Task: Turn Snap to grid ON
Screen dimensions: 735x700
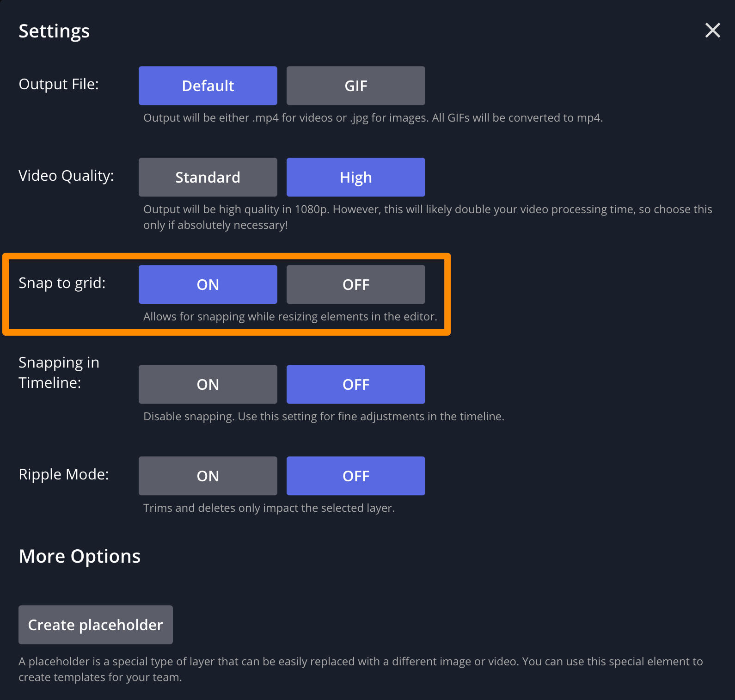Action: [208, 284]
